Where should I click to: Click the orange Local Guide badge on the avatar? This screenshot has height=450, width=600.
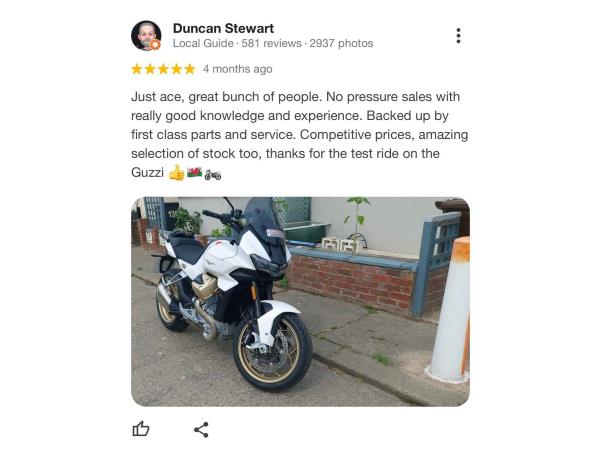[x=155, y=45]
